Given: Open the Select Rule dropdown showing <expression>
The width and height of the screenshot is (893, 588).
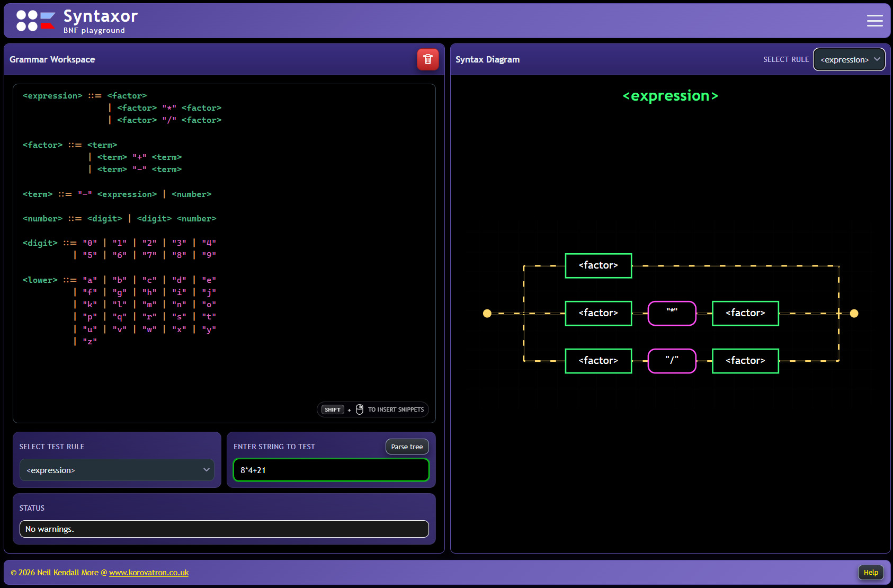Looking at the screenshot, I should click(x=849, y=59).
